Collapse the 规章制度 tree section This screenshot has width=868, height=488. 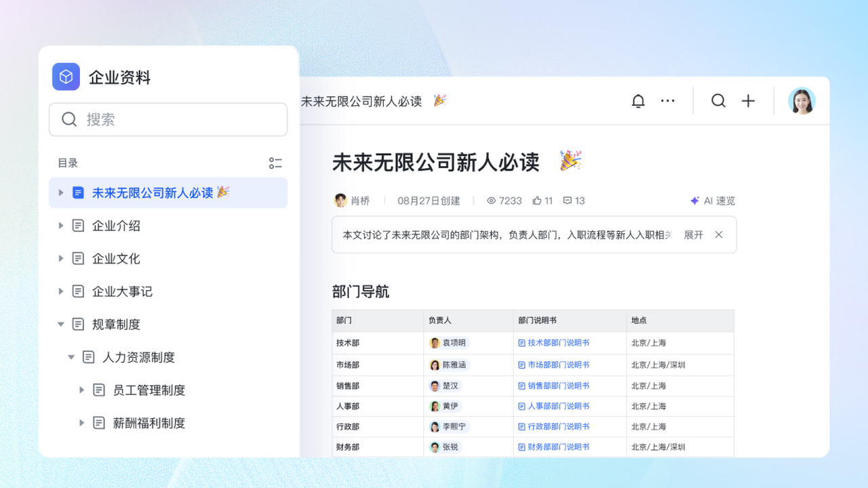[61, 325]
